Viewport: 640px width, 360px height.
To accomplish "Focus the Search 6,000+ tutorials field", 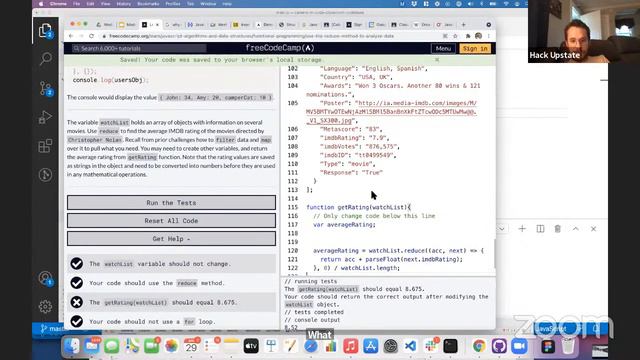I will 139,48.
